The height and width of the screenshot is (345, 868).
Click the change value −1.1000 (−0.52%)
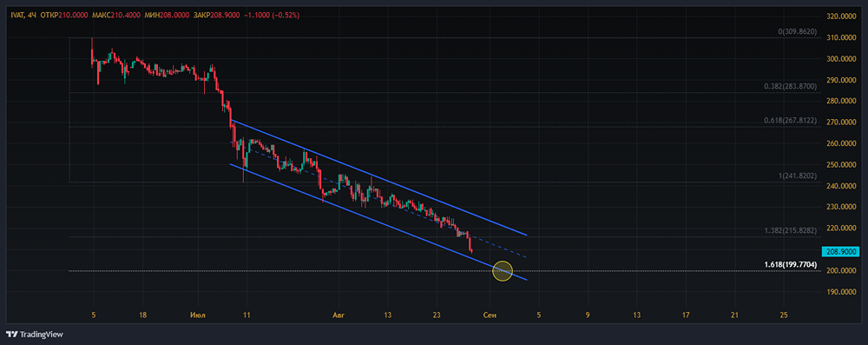[271, 16]
